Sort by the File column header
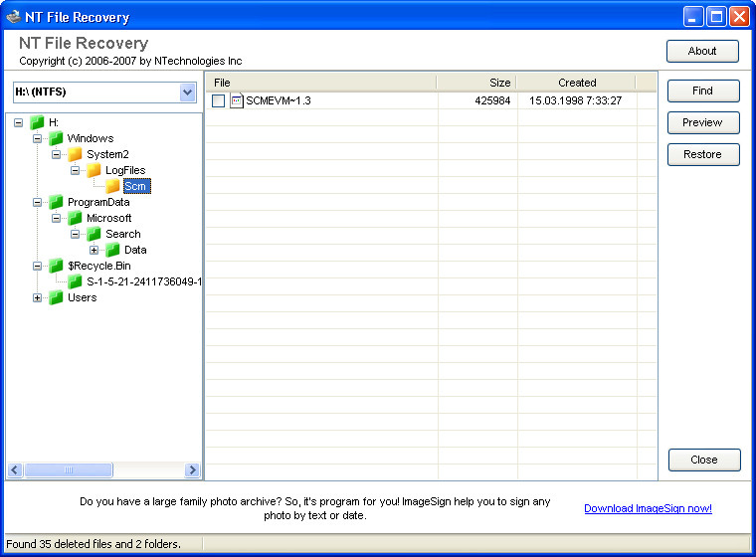This screenshot has height=557, width=756. coord(321,83)
